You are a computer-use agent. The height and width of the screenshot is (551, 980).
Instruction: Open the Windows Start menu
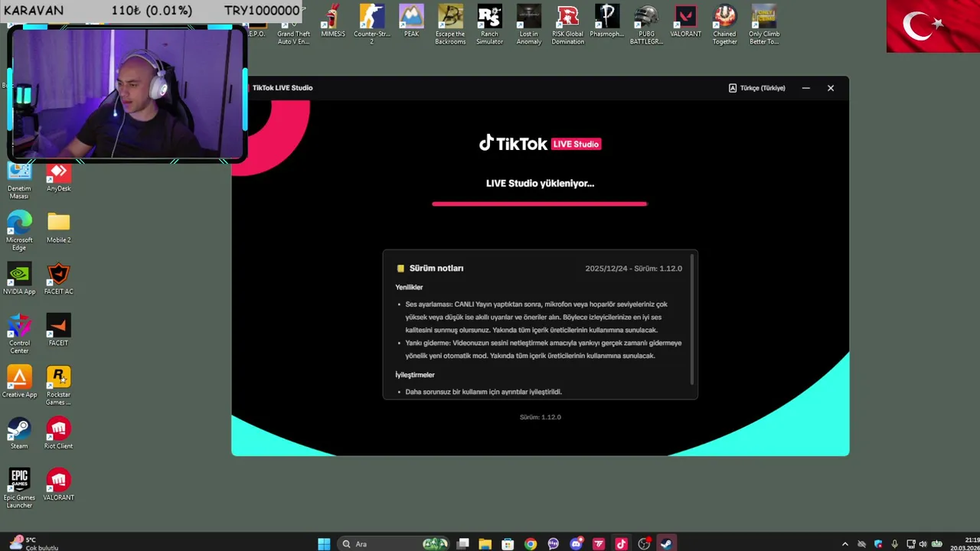coord(324,544)
